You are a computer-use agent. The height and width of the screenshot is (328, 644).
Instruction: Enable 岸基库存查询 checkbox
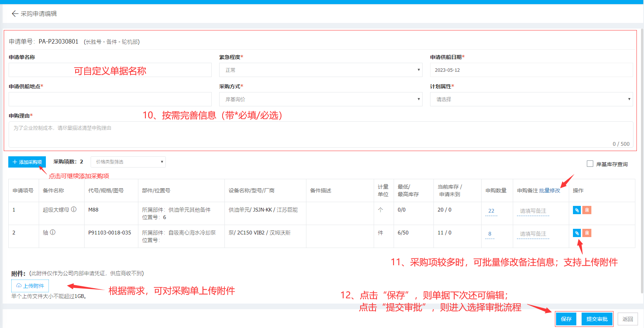590,164
